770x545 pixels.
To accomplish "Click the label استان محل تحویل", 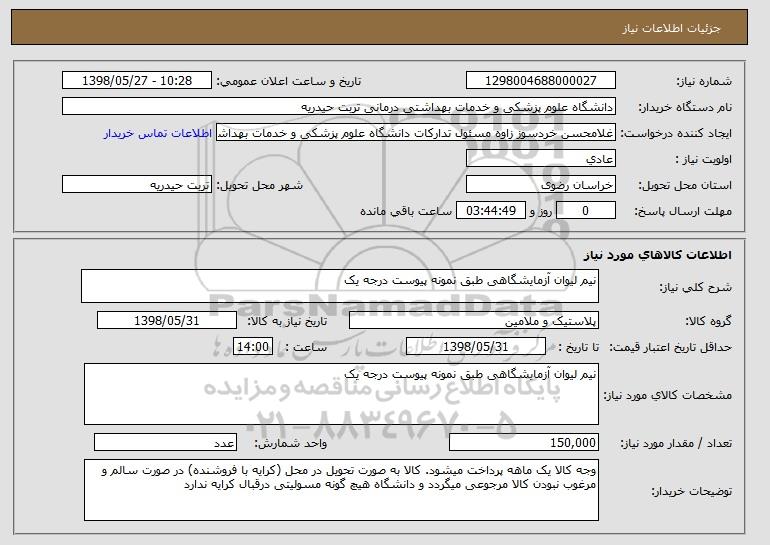I will pos(685,185).
